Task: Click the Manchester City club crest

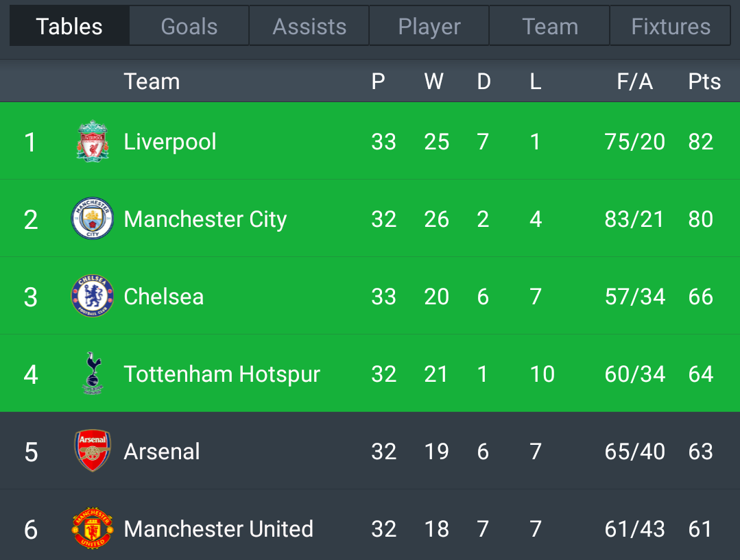Action: 93,219
